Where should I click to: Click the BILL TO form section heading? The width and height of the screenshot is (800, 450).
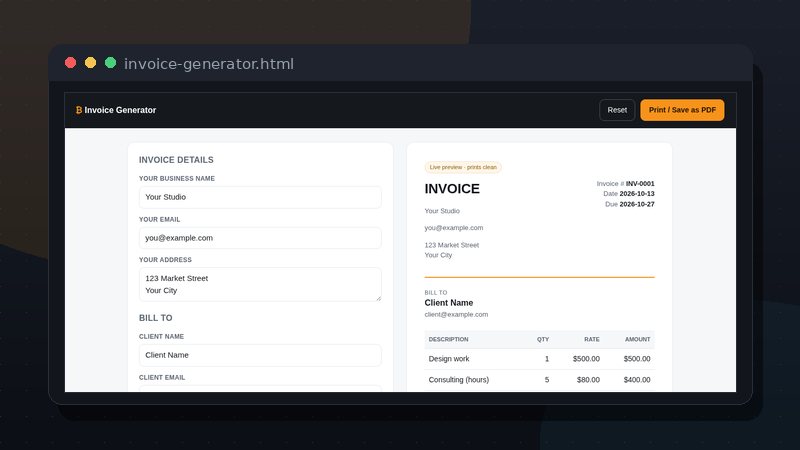[x=156, y=318]
